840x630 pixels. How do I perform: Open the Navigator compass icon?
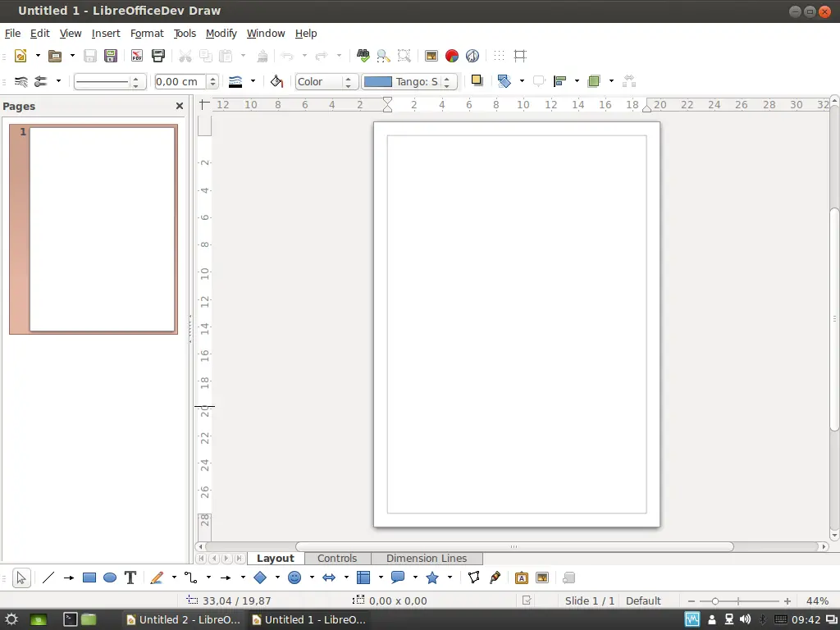click(472, 56)
